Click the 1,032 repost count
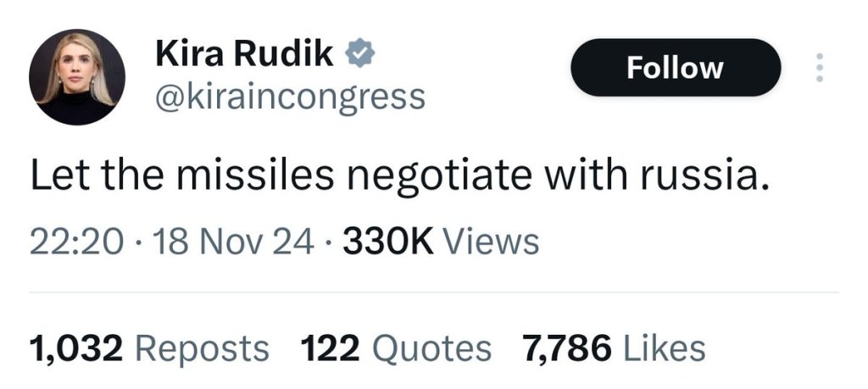The image size is (868, 389). pyautogui.click(x=75, y=347)
